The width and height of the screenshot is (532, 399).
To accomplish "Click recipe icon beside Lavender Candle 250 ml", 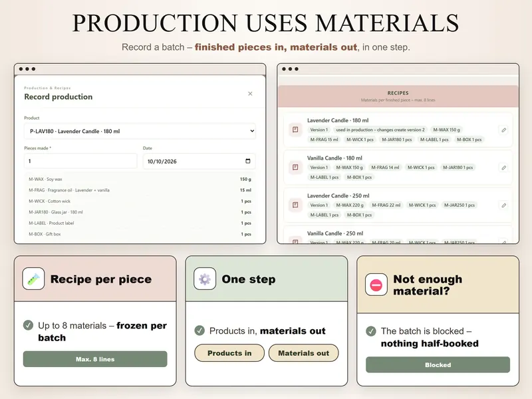I will [295, 205].
